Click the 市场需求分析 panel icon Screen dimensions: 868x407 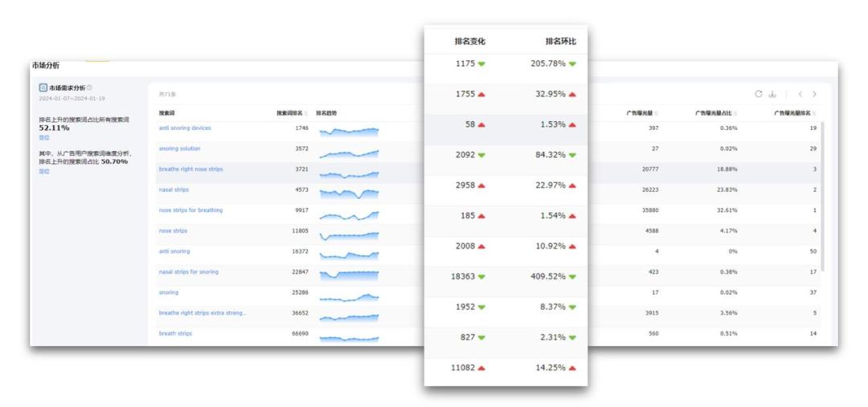pyautogui.click(x=43, y=88)
